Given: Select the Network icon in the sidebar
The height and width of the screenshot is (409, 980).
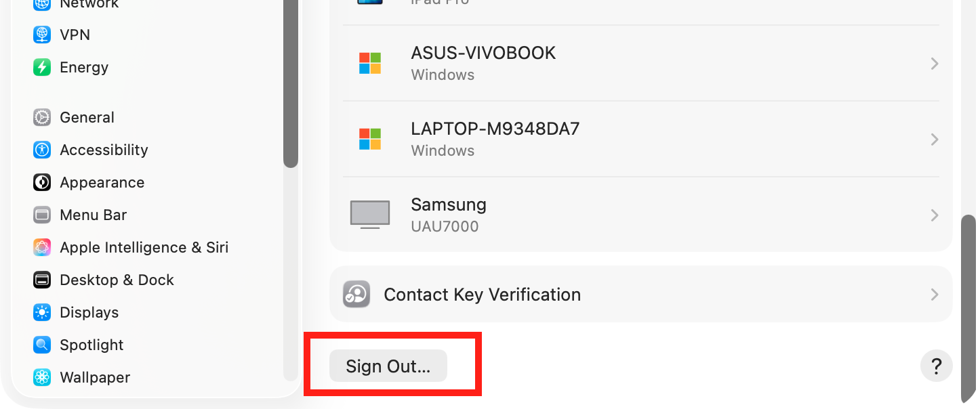Looking at the screenshot, I should coord(41,4).
